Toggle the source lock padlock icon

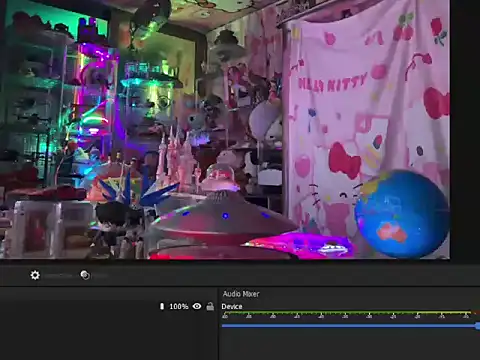coord(210,306)
